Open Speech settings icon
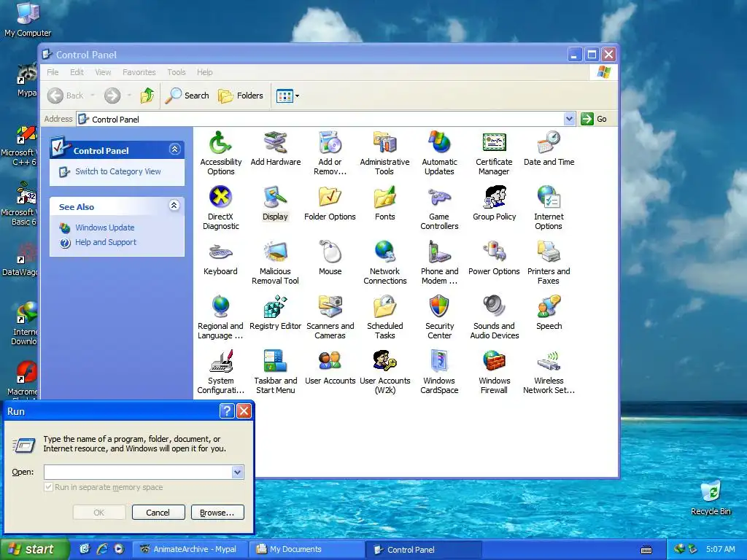The height and width of the screenshot is (560, 747). pos(549,306)
